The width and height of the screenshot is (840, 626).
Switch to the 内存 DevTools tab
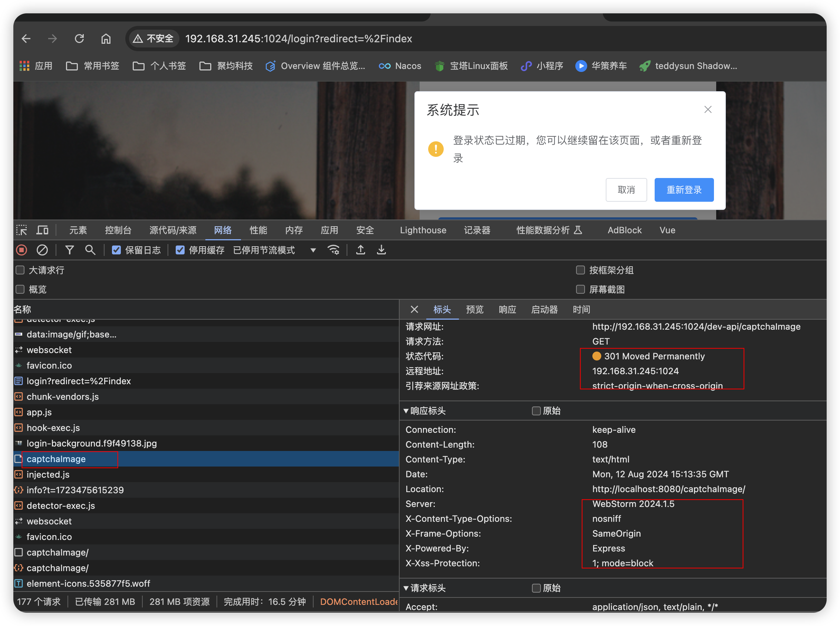(294, 230)
